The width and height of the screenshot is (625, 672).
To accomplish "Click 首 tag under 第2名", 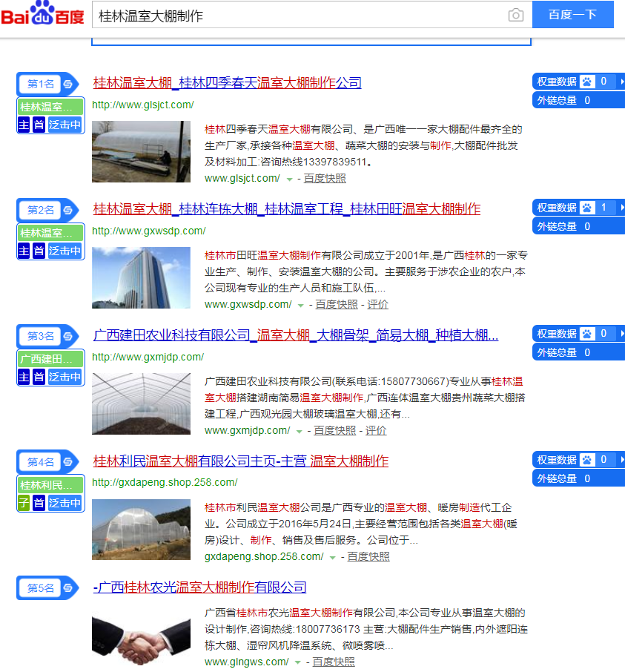I will tap(39, 251).
